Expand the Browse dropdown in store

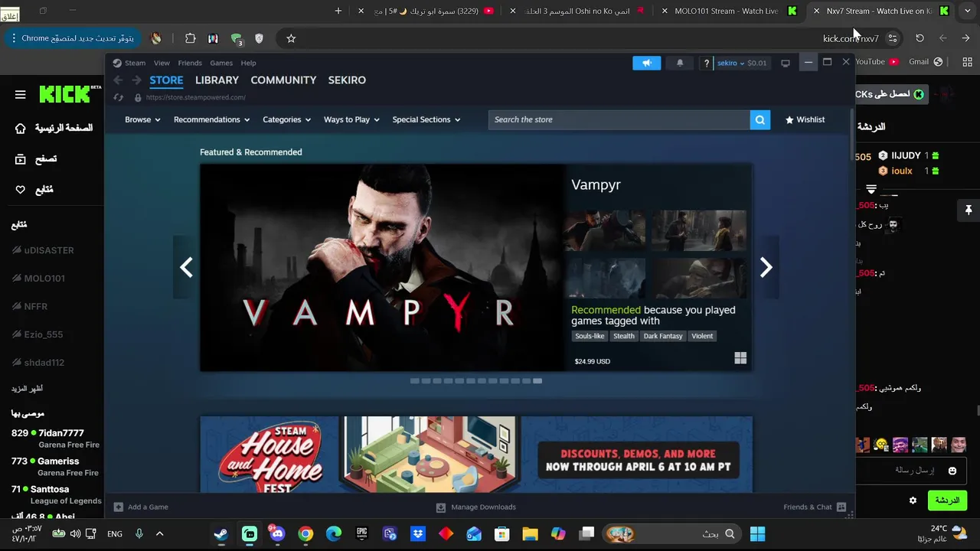click(x=142, y=119)
